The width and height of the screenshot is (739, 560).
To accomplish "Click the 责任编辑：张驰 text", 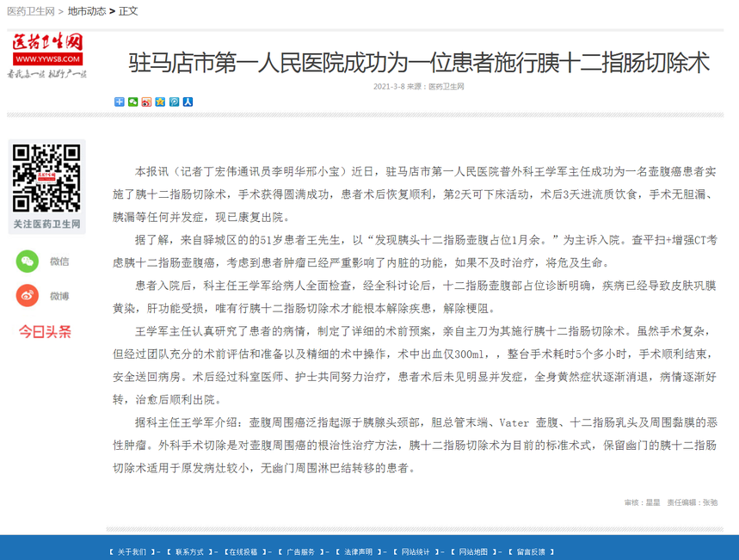I will tap(693, 502).
